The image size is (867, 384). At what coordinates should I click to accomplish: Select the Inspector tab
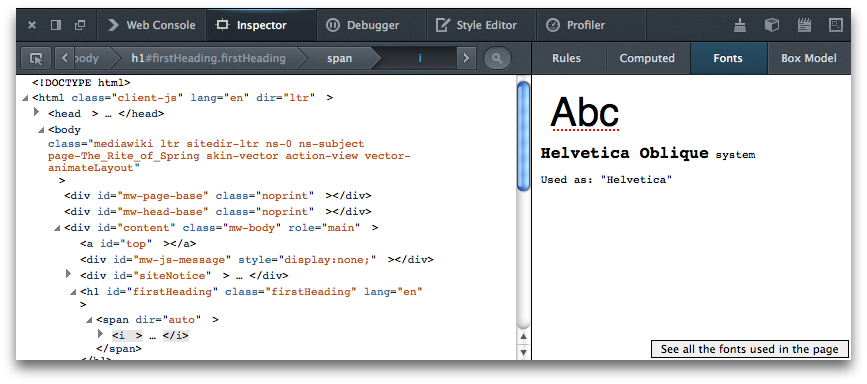point(261,25)
